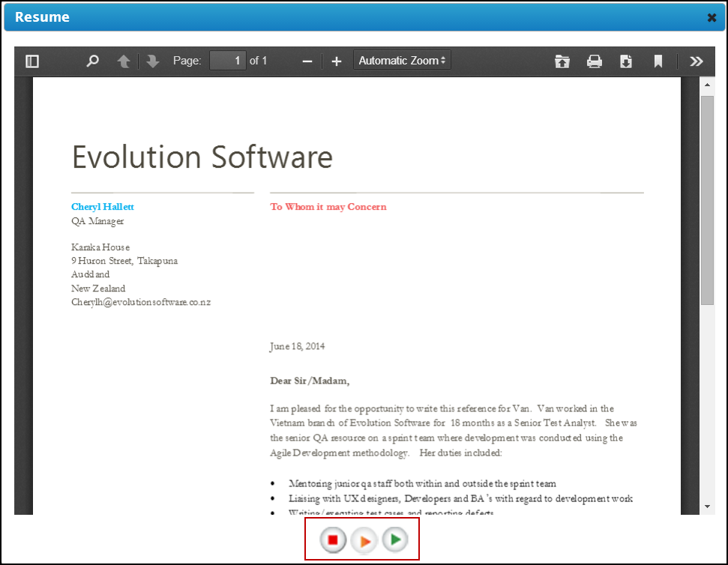Click the 'To Whom it may Concern' heading
Screen dimensions: 728x565
328,207
